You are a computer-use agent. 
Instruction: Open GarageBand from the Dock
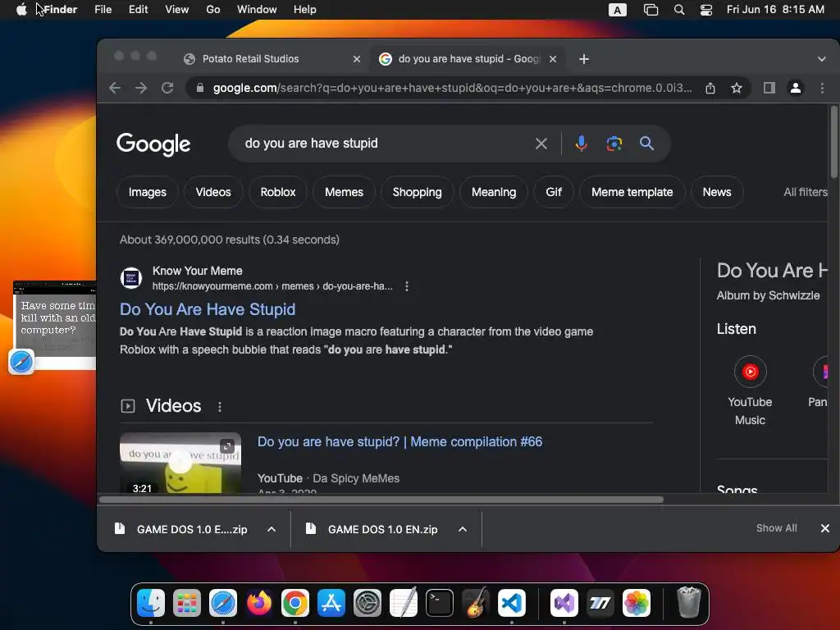[x=476, y=603]
